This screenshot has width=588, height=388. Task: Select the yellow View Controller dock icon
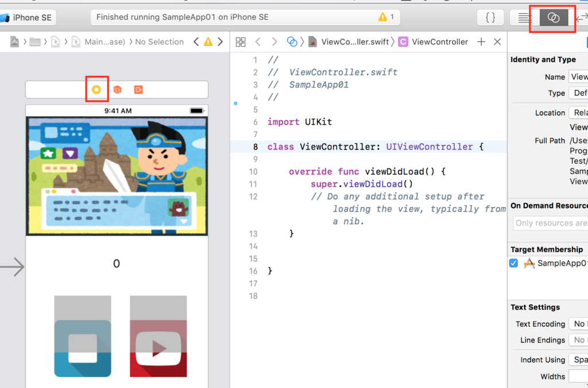(96, 89)
